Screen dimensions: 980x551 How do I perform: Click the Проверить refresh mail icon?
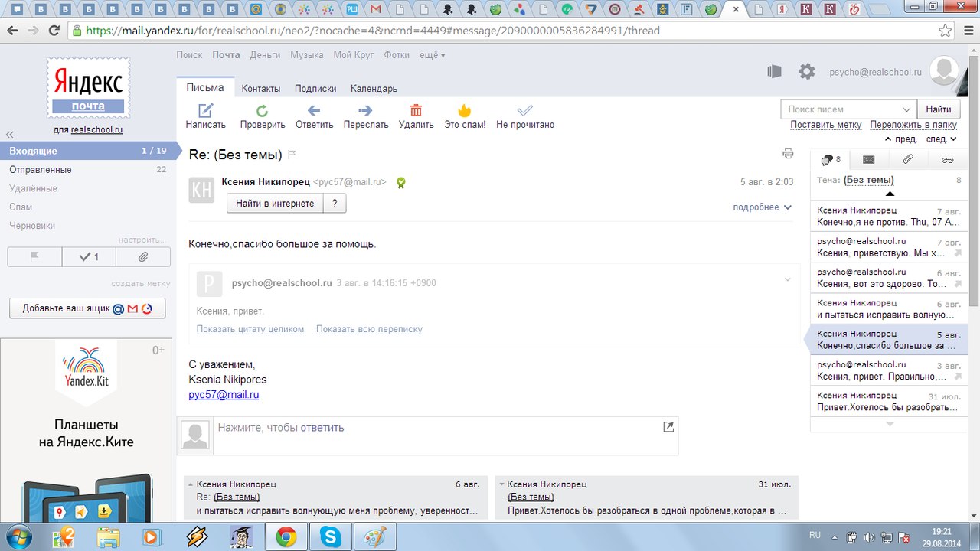pos(263,111)
